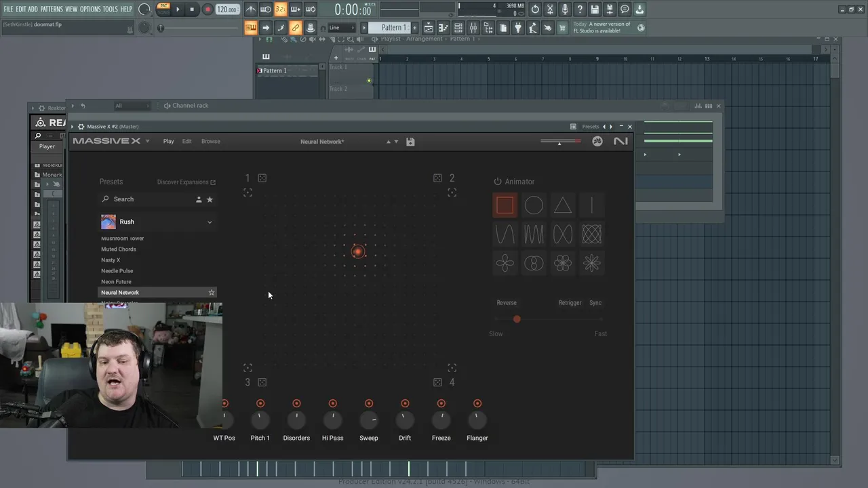Click the export download icon at top right
The width and height of the screenshot is (868, 488).
[639, 9]
